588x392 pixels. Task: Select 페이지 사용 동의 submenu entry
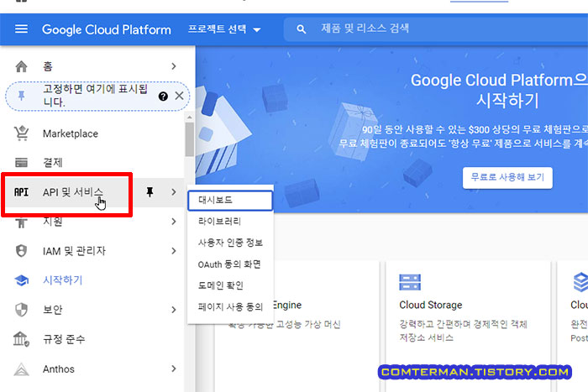point(230,307)
